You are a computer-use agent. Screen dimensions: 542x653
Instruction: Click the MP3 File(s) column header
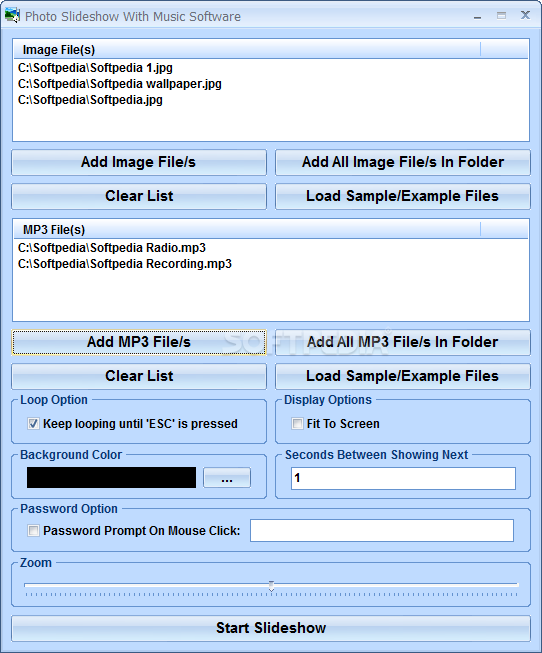click(x=247, y=230)
